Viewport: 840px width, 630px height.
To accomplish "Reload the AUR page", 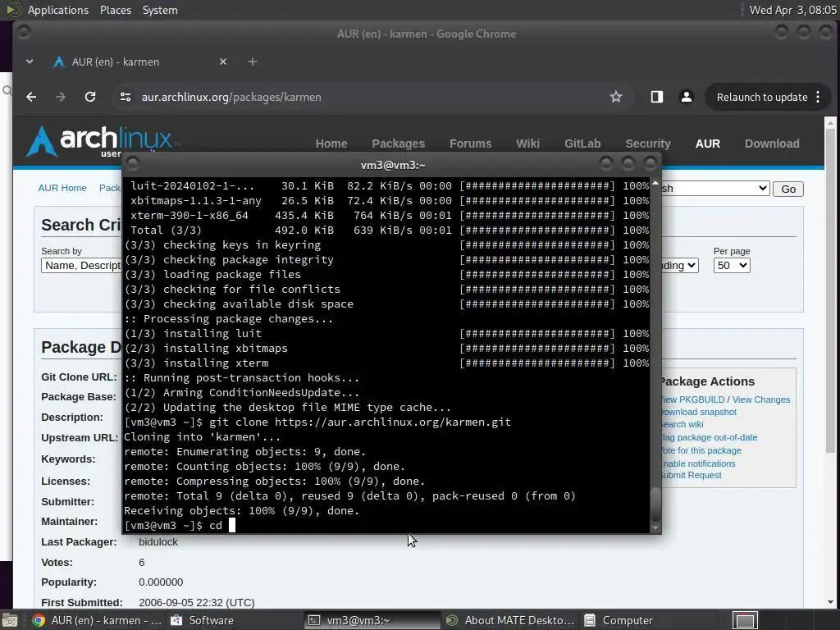I will click(x=90, y=97).
